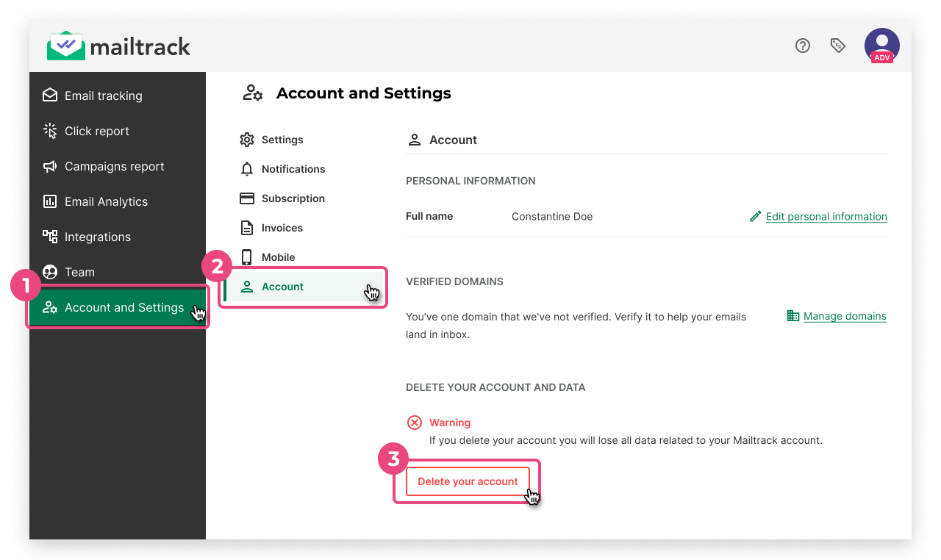Open the Invoices tab

pyautogui.click(x=282, y=228)
